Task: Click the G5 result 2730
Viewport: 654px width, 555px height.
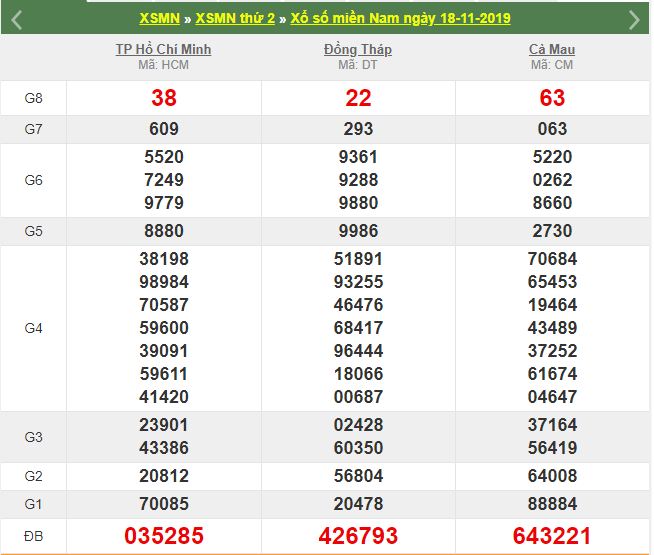Action: coord(552,231)
